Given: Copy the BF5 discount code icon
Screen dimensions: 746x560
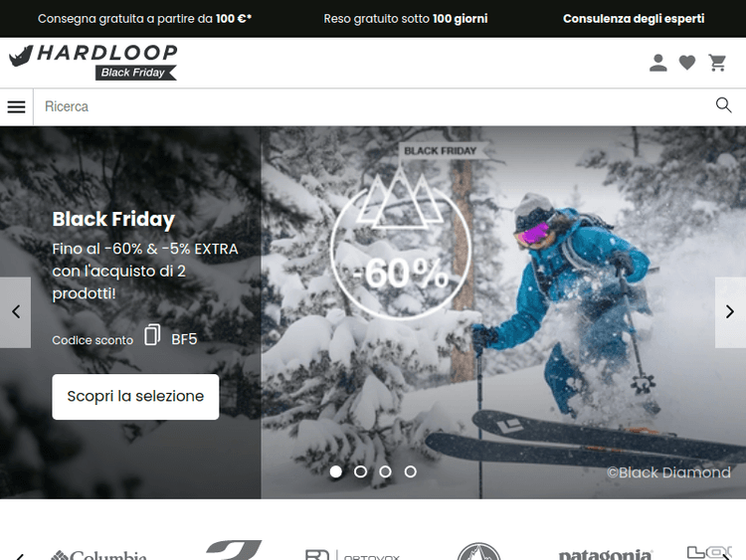Looking at the screenshot, I should point(152,334).
